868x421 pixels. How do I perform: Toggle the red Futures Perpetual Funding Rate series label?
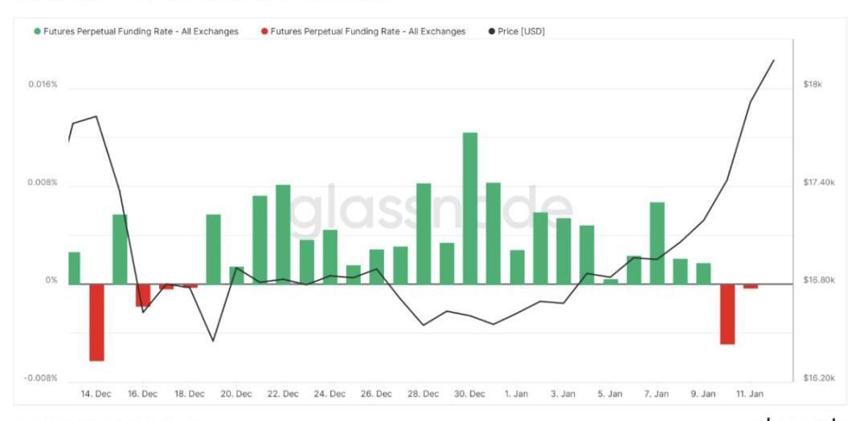click(x=367, y=31)
